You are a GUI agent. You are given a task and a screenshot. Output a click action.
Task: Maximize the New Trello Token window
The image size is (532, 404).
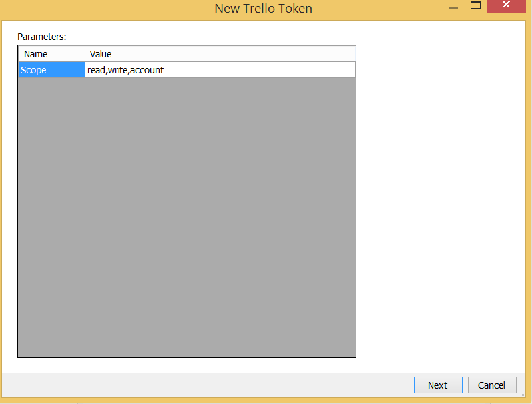(x=475, y=5)
